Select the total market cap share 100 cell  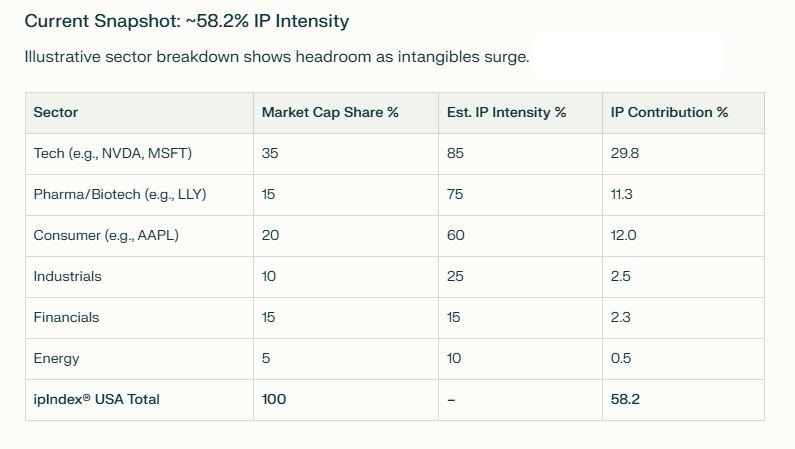[x=274, y=400]
